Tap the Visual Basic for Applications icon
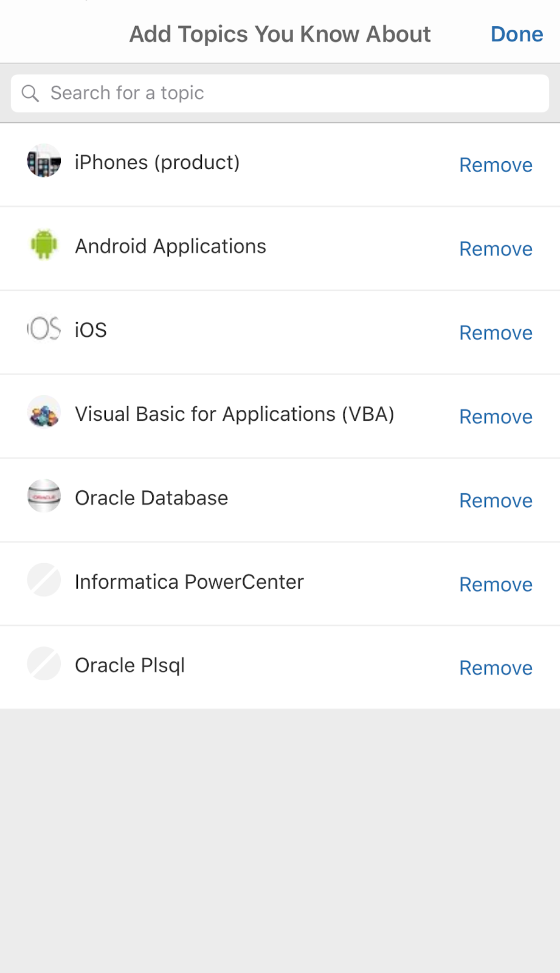 point(44,413)
